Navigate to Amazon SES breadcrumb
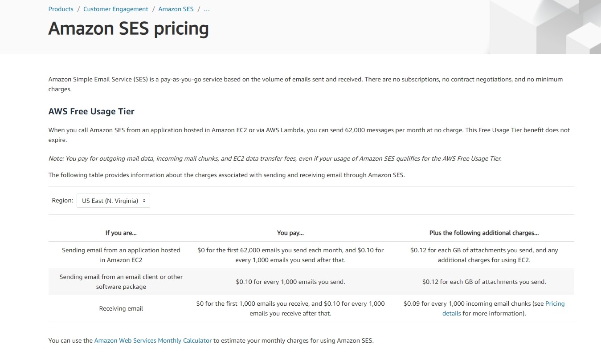Image resolution: width=601 pixels, height=364 pixels. pos(176,9)
